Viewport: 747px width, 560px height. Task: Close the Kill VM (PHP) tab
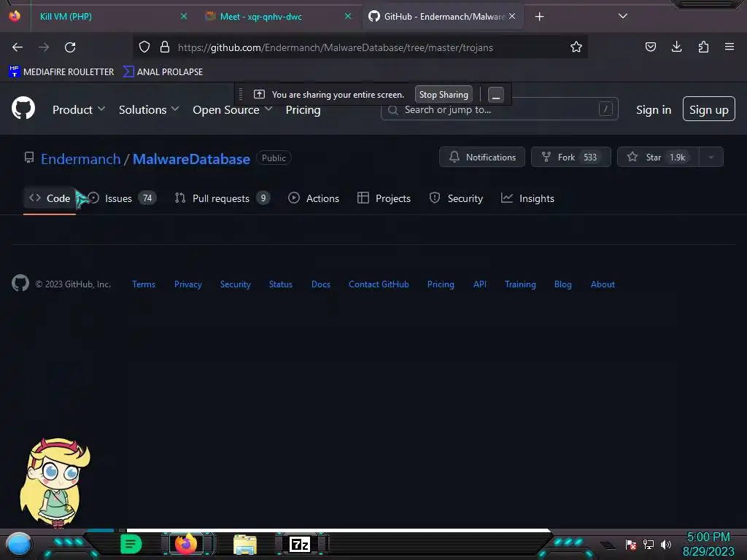[x=184, y=16]
